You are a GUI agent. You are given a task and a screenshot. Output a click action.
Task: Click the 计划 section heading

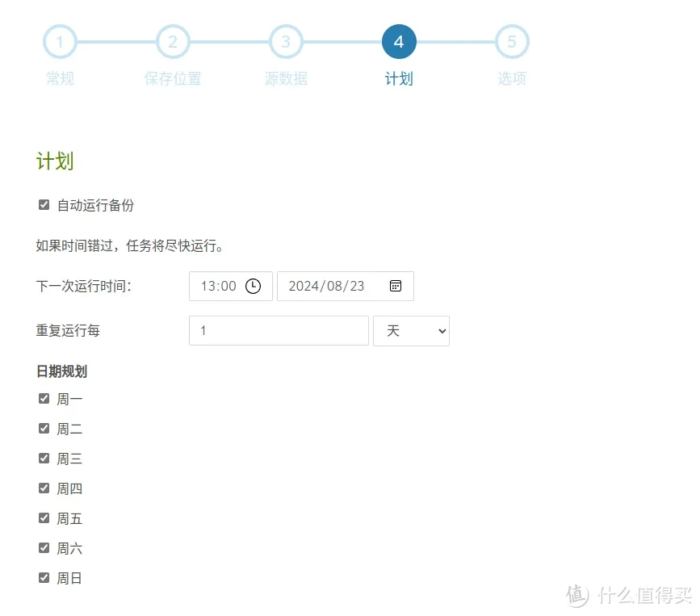pyautogui.click(x=54, y=160)
